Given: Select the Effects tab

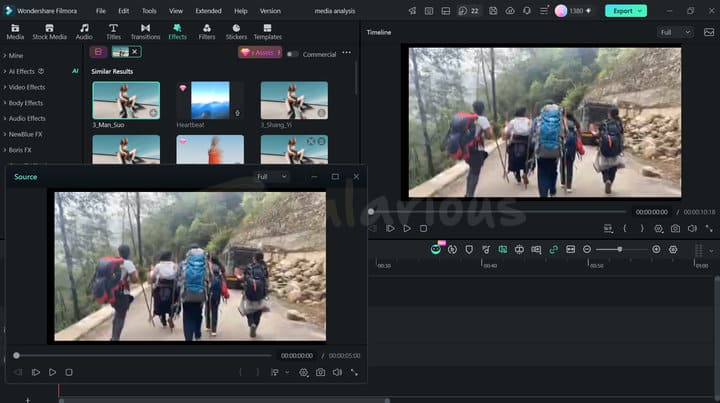Looking at the screenshot, I should click(x=178, y=32).
